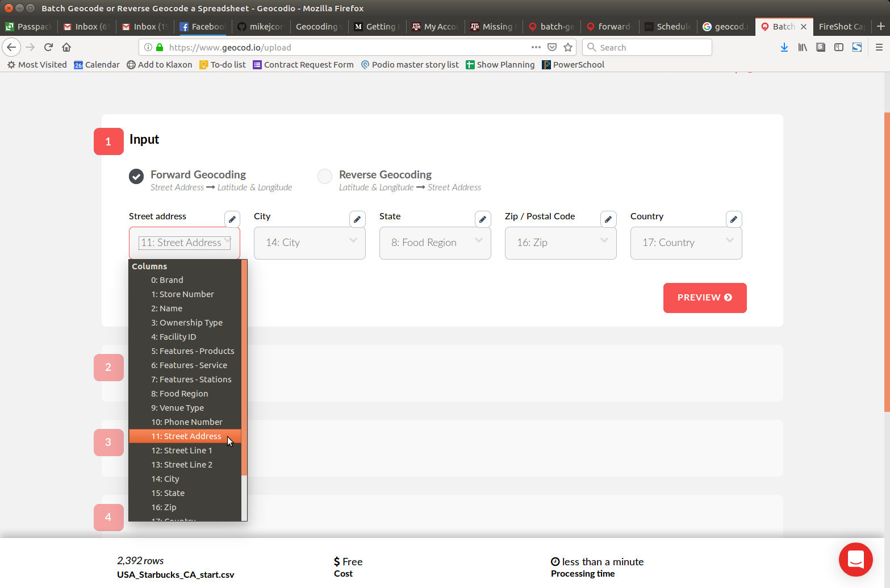890x588 pixels.
Task: Select highlighted '11: Street Address' option
Action: click(185, 436)
